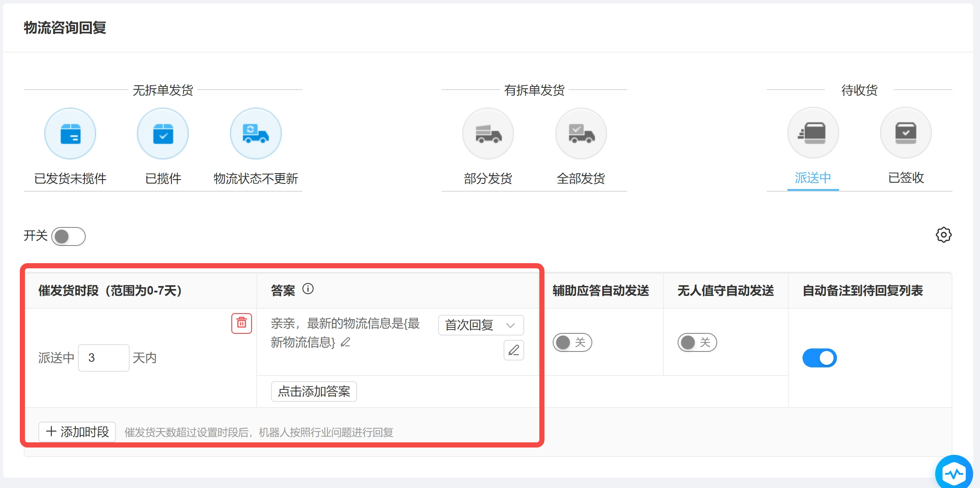Click the 无拆单发货 group heading
The width and height of the screenshot is (980, 488).
click(163, 90)
